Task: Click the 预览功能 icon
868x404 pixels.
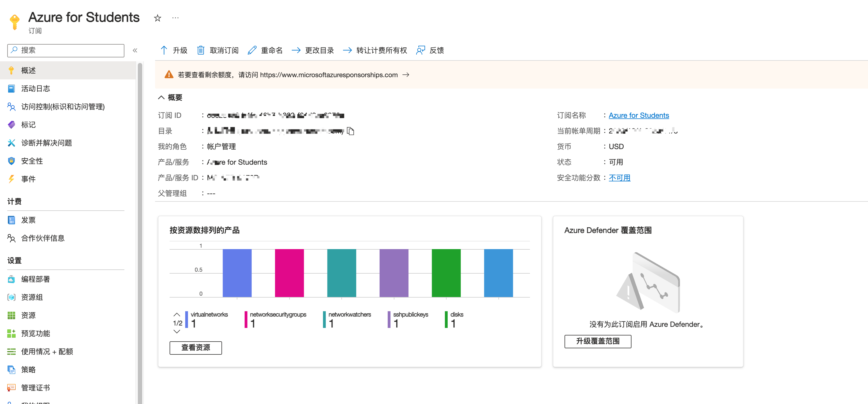Action: 11,334
